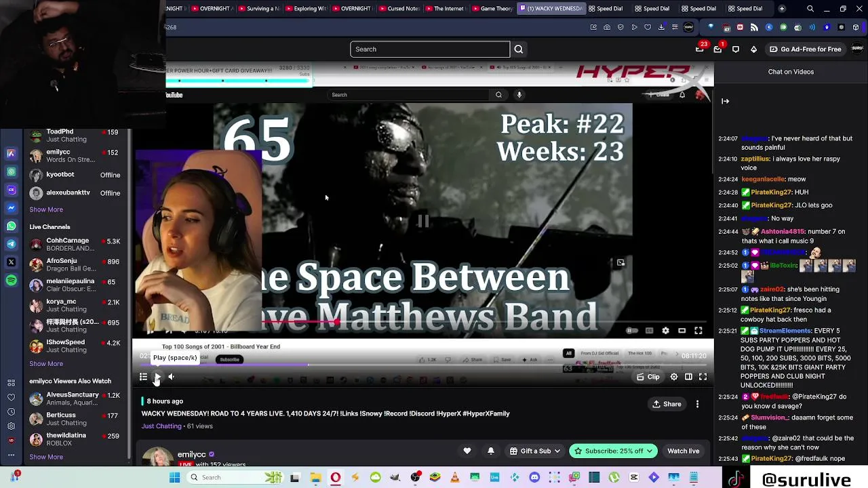
Task: Open Spotify in the browser sidebar
Action: (x=12, y=280)
